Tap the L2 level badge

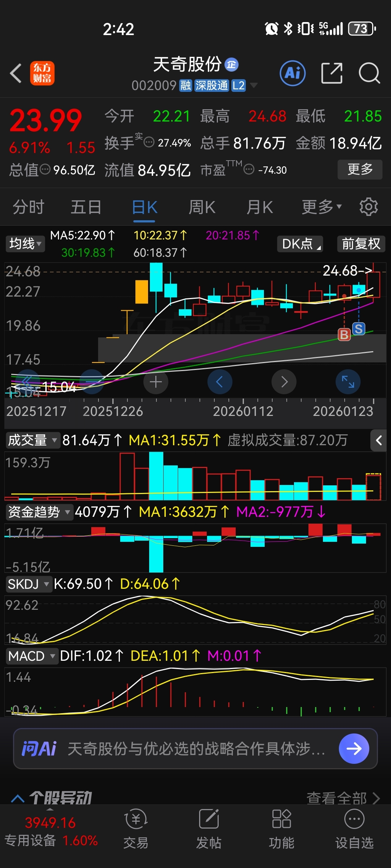[x=238, y=86]
